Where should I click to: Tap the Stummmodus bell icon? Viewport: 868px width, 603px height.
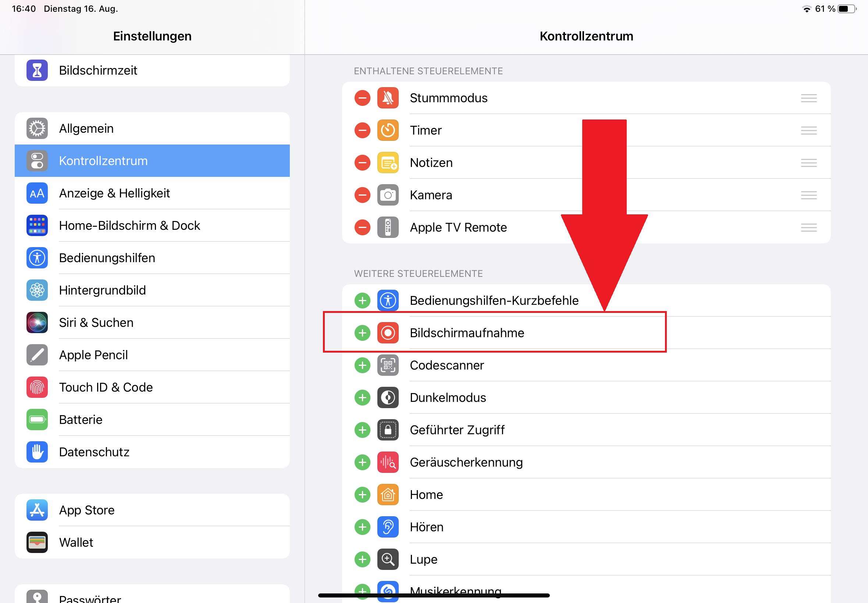388,98
